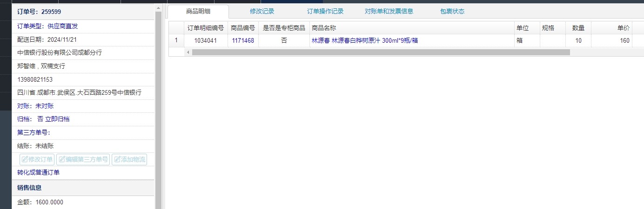The width and height of the screenshot is (644, 209).
Task: Click the 立即归档 link
Action: coord(57,119)
